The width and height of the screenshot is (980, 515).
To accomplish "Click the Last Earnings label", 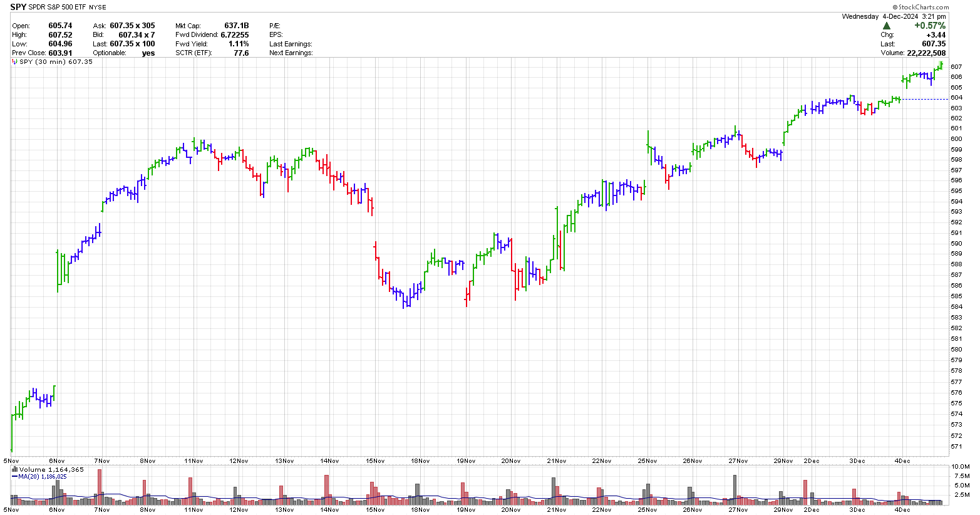I will pos(291,44).
